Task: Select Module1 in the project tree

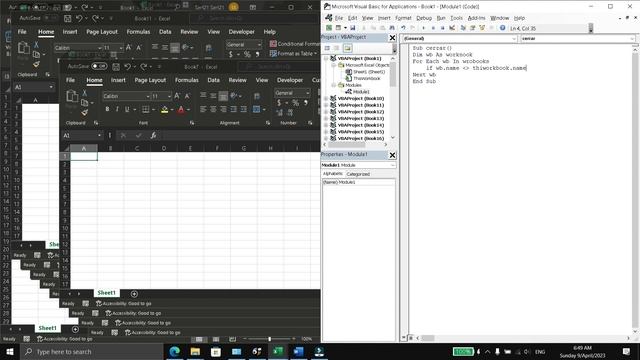Action: point(361,92)
